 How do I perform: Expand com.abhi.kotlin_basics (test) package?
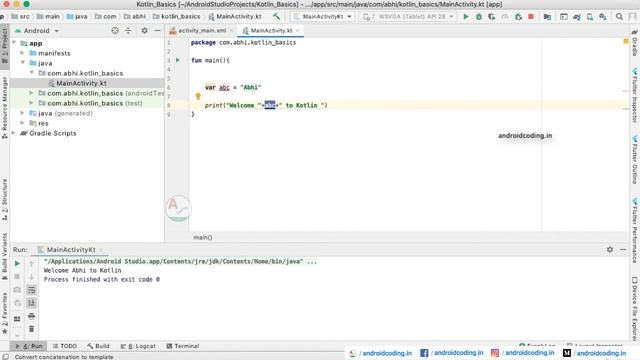point(31,103)
